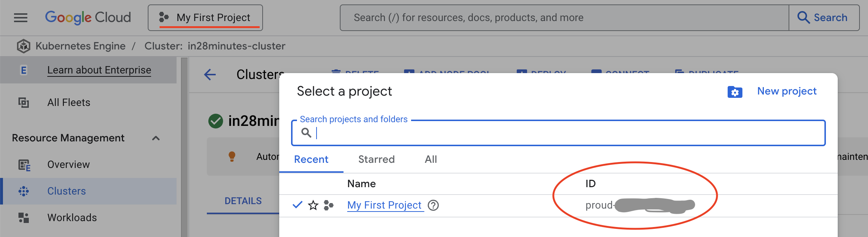
Task: Open Learn about Enterprise link
Action: pyautogui.click(x=99, y=70)
